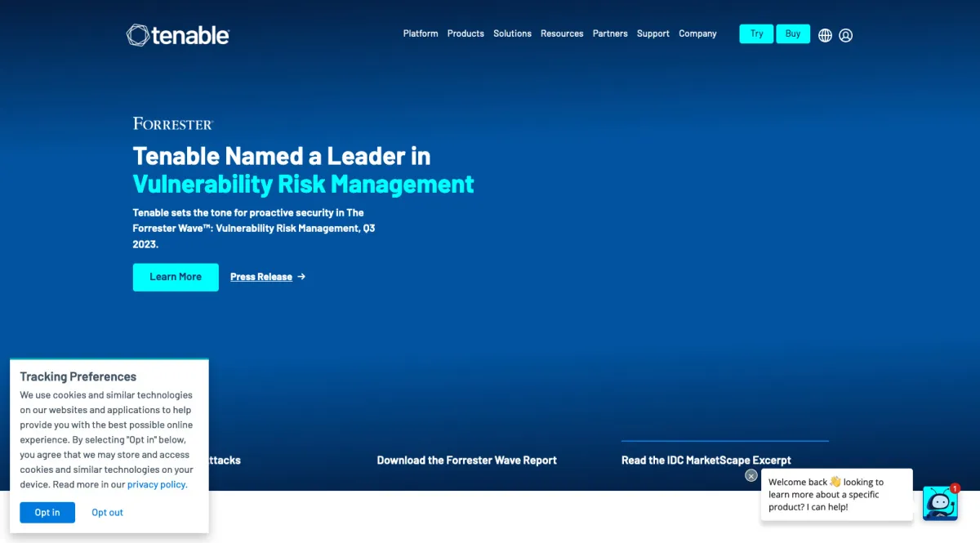Image resolution: width=980 pixels, height=543 pixels.
Task: Click the chat welcome back message
Action: coord(836,495)
